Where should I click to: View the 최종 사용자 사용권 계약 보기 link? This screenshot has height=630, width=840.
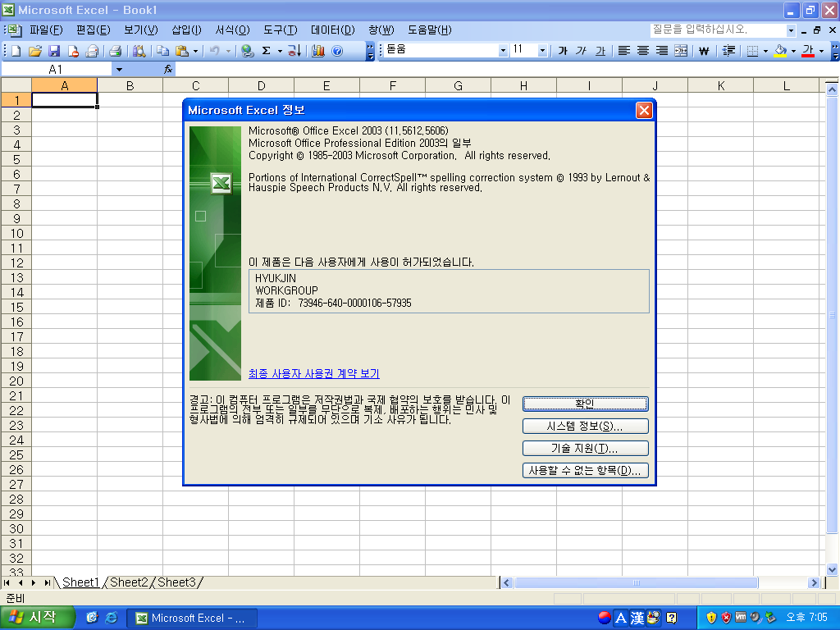coord(313,373)
